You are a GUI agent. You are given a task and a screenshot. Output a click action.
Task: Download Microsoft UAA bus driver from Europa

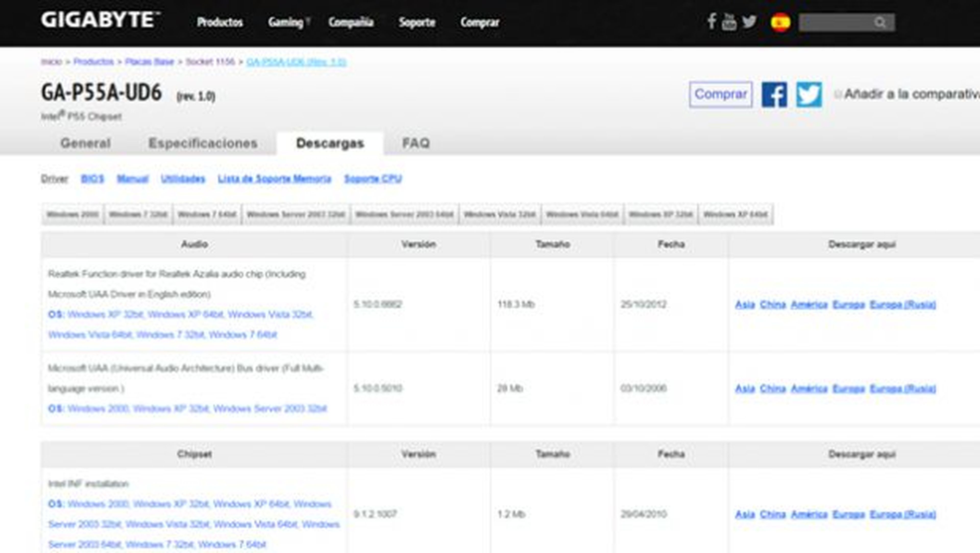click(848, 389)
